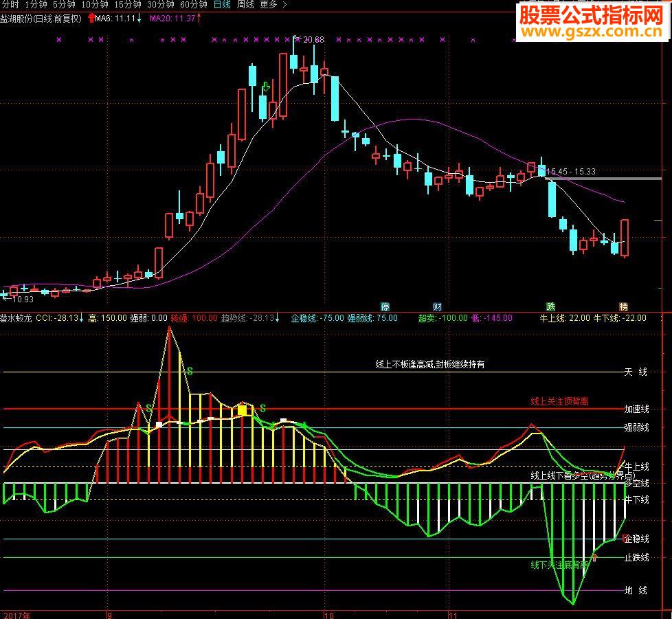The width and height of the screenshot is (672, 619).
Task: Switch to the 周线 weekly tab
Action: (245, 5)
